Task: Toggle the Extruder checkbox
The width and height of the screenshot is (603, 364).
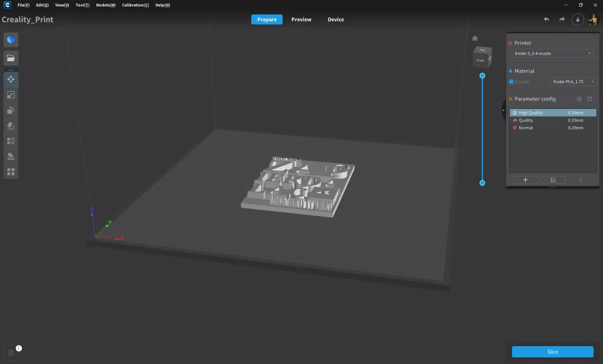Action: pyautogui.click(x=511, y=82)
